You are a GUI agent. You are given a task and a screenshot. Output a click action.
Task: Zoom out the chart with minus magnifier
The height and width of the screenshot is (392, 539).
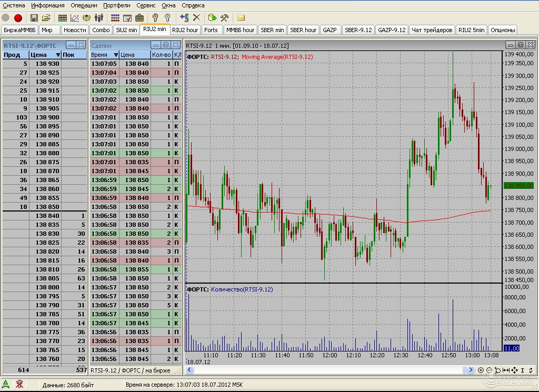pos(489,370)
